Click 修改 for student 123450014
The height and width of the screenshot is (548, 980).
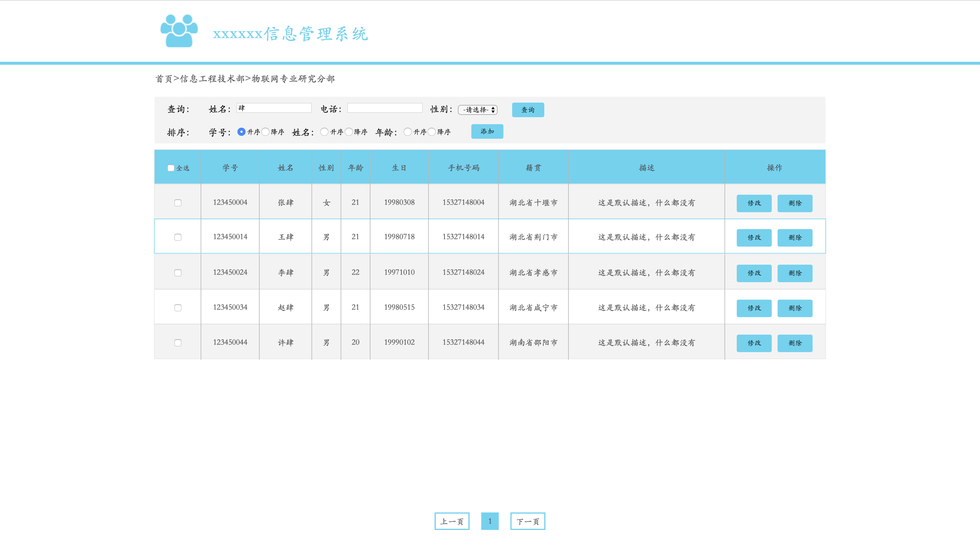[x=754, y=238]
